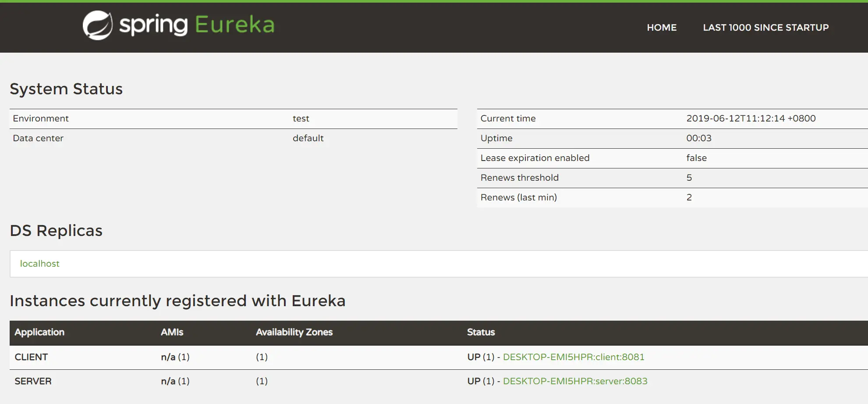Image resolution: width=868 pixels, height=404 pixels.
Task: Select the Data center value default
Action: pyautogui.click(x=308, y=138)
